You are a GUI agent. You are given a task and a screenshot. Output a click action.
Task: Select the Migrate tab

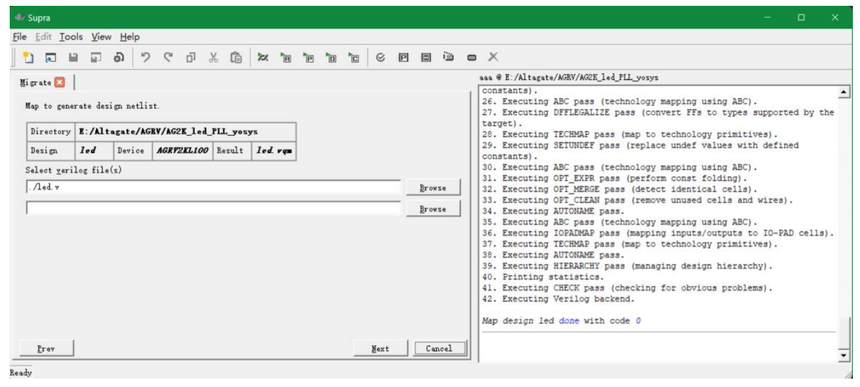35,82
